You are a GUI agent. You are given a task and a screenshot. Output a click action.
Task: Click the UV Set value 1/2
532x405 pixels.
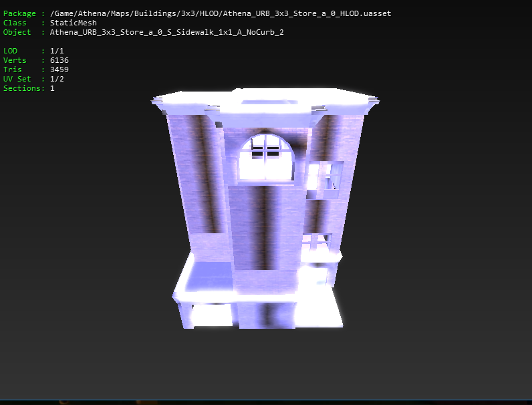(57, 79)
